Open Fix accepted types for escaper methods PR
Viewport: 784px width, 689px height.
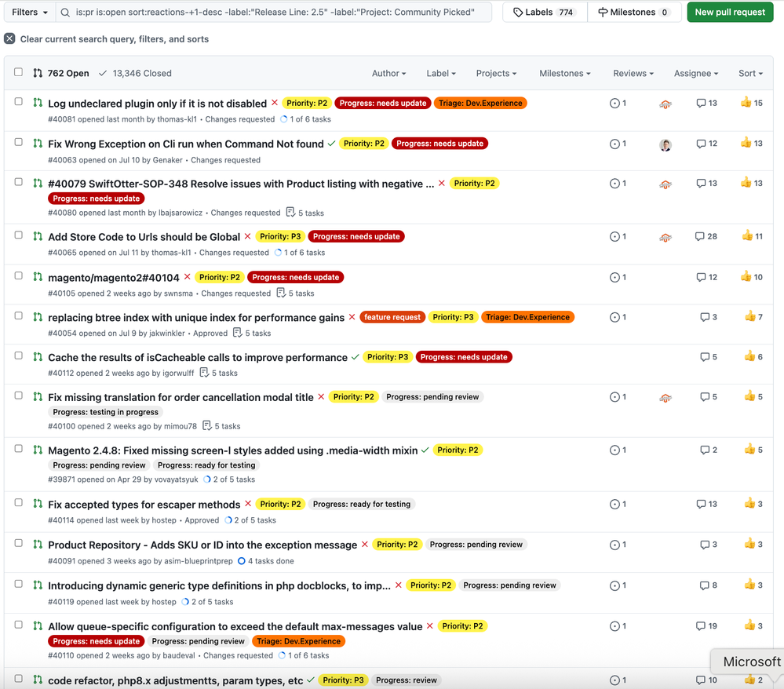[x=144, y=505]
